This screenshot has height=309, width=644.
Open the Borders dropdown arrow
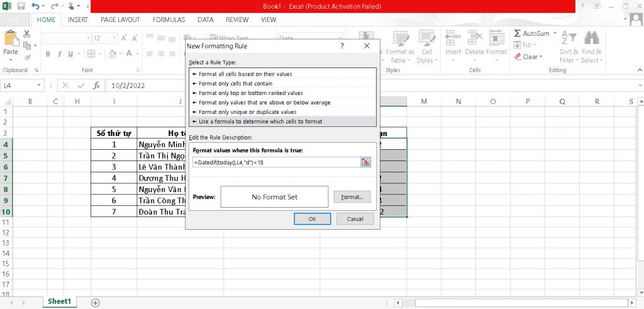100,54
